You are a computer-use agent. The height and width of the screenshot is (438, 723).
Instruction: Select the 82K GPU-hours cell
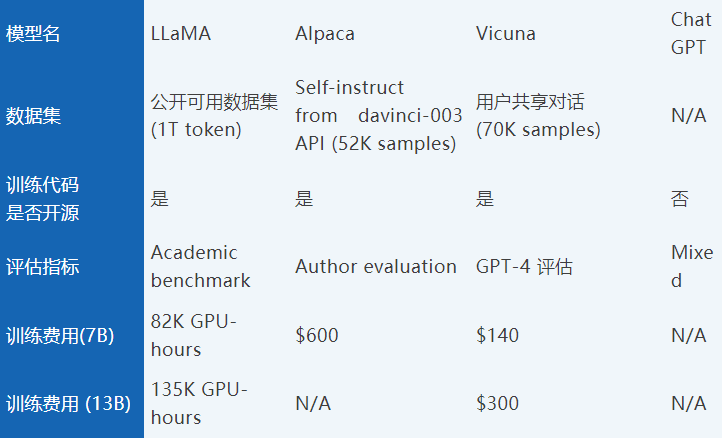coord(194,336)
